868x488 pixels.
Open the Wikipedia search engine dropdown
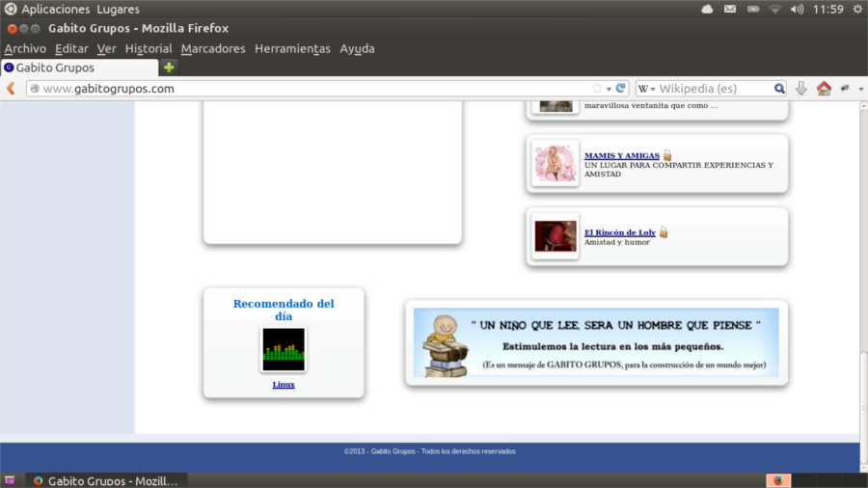point(646,89)
